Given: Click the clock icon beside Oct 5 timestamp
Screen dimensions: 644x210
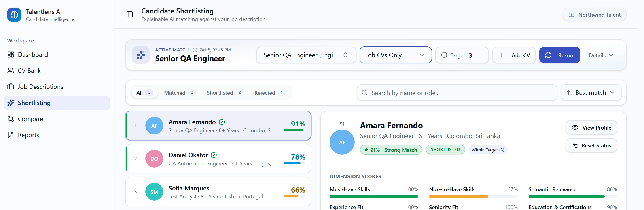Looking at the screenshot, I should coord(195,50).
